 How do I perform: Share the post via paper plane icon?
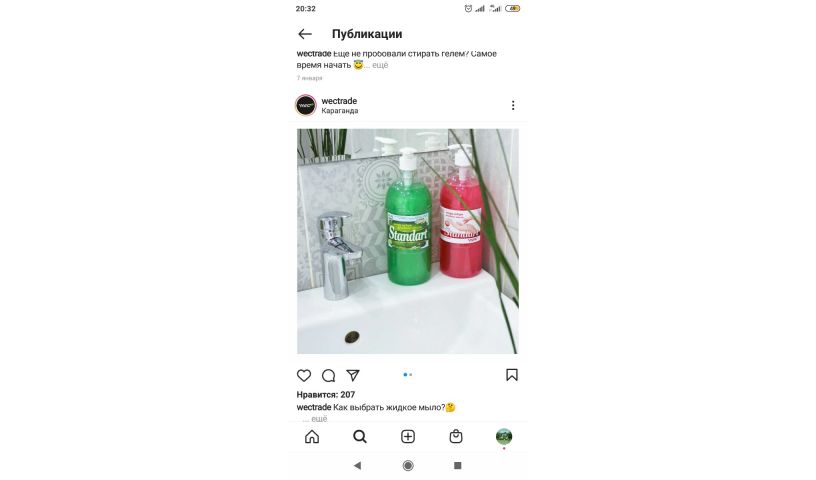point(353,375)
